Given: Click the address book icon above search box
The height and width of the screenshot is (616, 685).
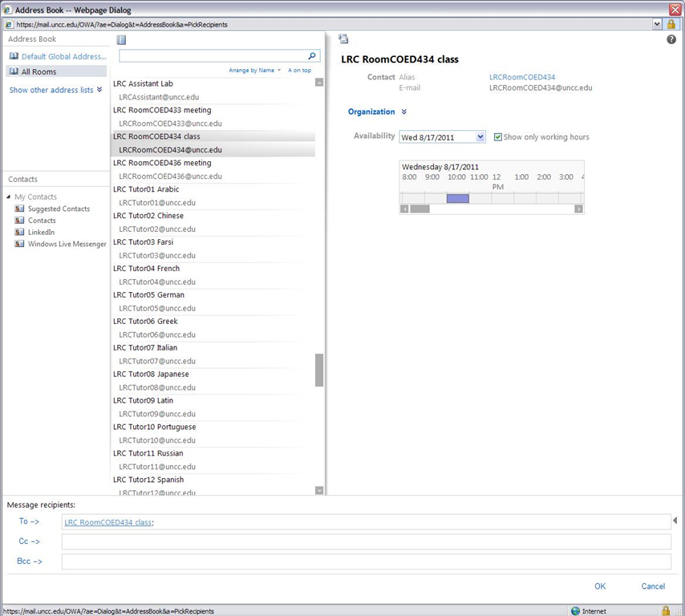Looking at the screenshot, I should tap(121, 39).
